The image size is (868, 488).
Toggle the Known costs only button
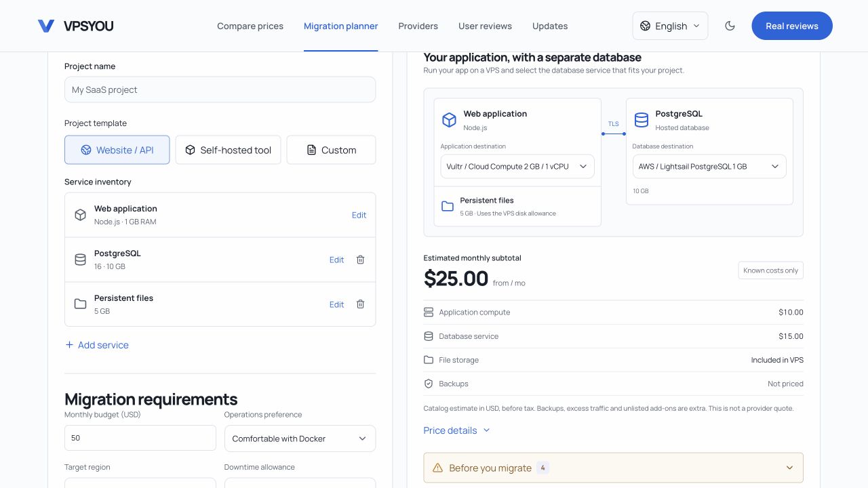(x=770, y=270)
